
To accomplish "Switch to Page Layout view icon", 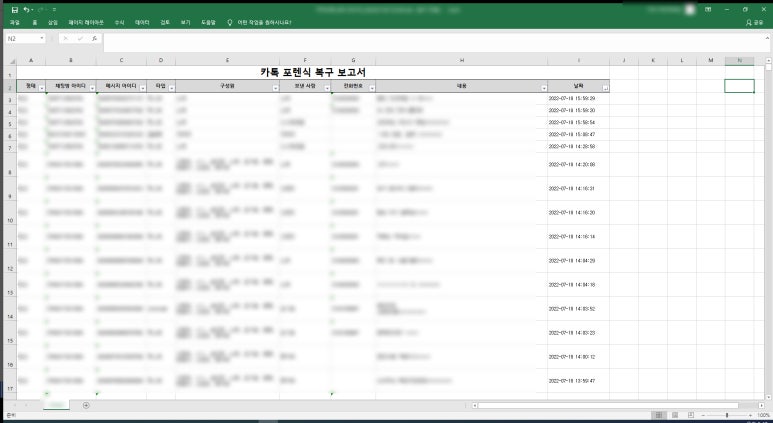I will click(x=675, y=416).
